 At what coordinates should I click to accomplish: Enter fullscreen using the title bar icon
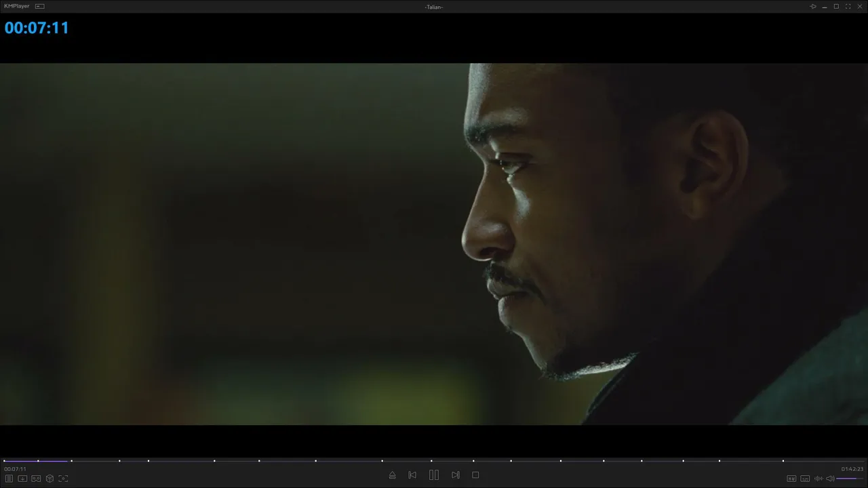tap(848, 6)
